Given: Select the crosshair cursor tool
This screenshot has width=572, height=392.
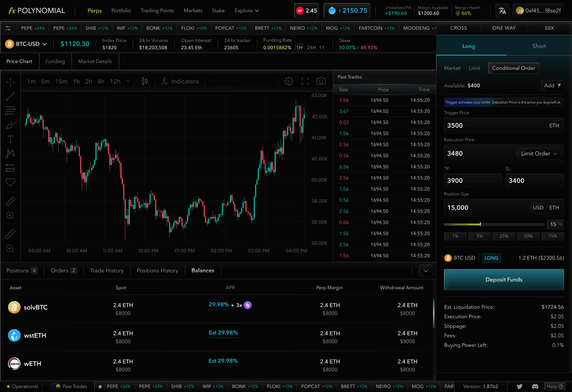Looking at the screenshot, I should click(10, 82).
